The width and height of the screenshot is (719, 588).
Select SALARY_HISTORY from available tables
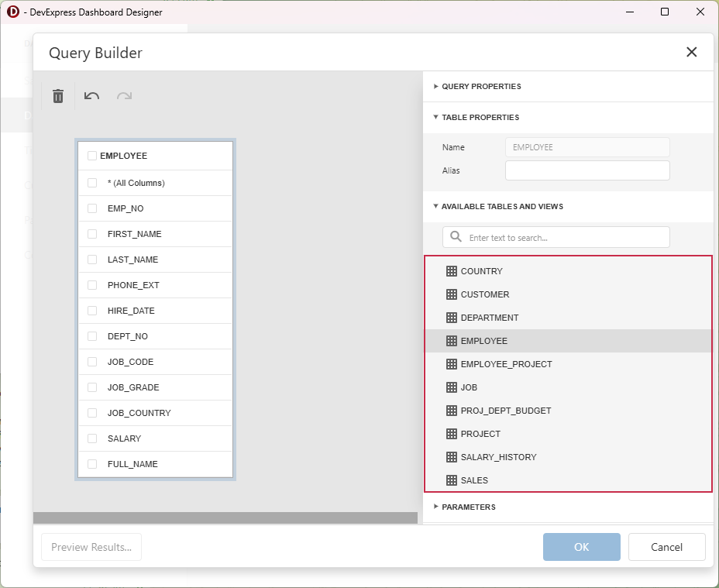click(x=500, y=457)
